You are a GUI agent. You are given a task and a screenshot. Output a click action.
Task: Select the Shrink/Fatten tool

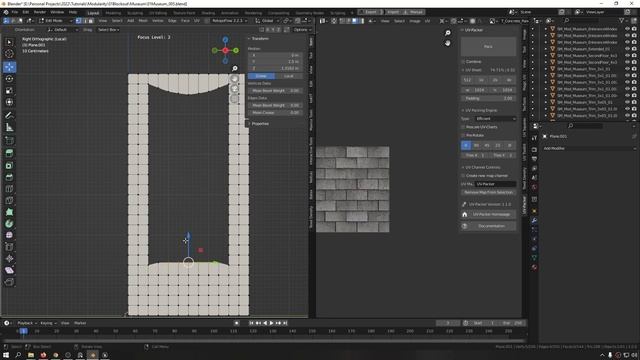(x=9, y=258)
